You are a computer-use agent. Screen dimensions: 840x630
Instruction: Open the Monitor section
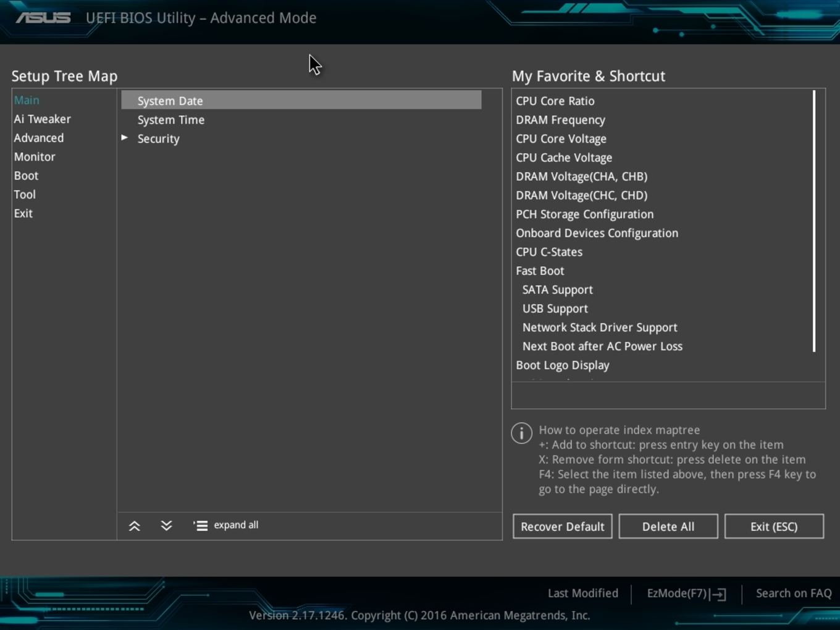tap(35, 157)
